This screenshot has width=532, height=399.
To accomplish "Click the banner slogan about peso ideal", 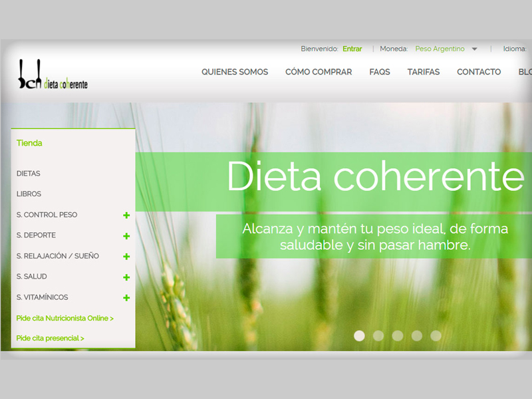I will pyautogui.click(x=375, y=237).
